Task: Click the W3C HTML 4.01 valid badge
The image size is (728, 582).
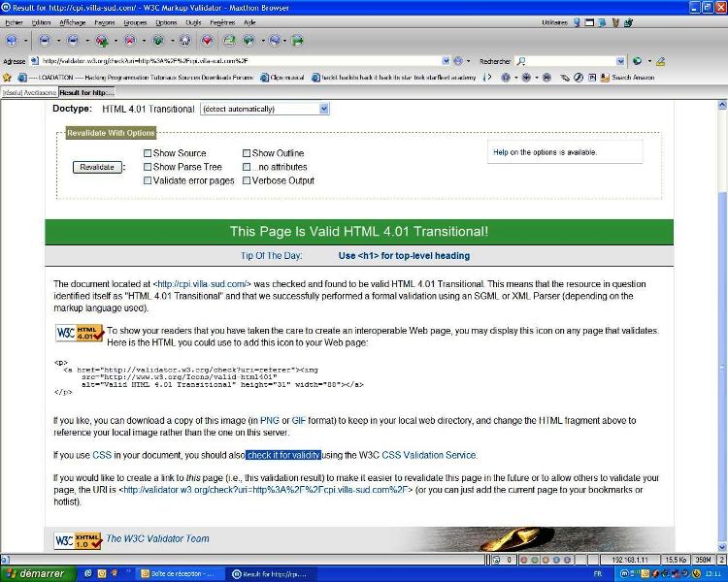Action: tap(79, 333)
